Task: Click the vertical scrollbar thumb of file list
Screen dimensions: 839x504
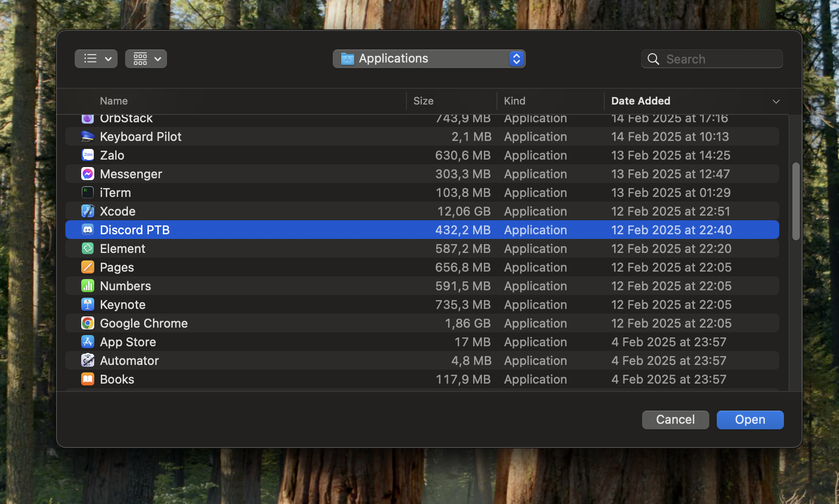Action: 796,201
